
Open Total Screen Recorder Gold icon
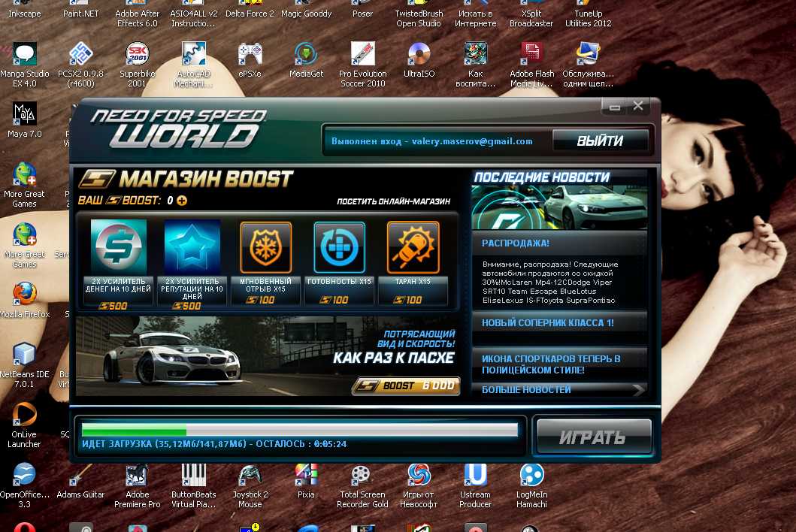coord(362,486)
